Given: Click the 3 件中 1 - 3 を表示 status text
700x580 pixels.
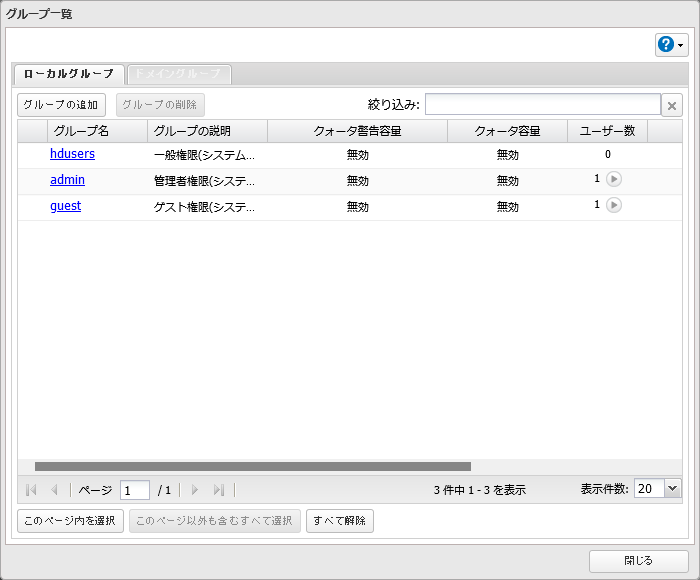Looking at the screenshot, I should point(480,490).
